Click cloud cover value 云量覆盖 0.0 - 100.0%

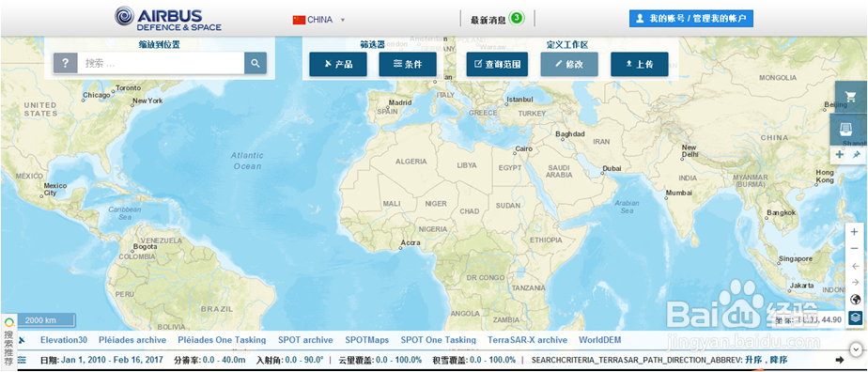(380, 360)
